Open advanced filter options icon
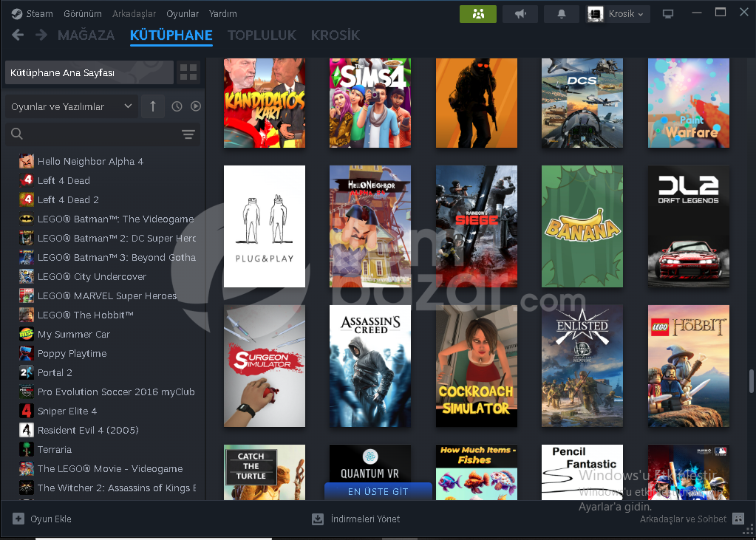Screen dimensions: 756x540 pyautogui.click(x=188, y=134)
